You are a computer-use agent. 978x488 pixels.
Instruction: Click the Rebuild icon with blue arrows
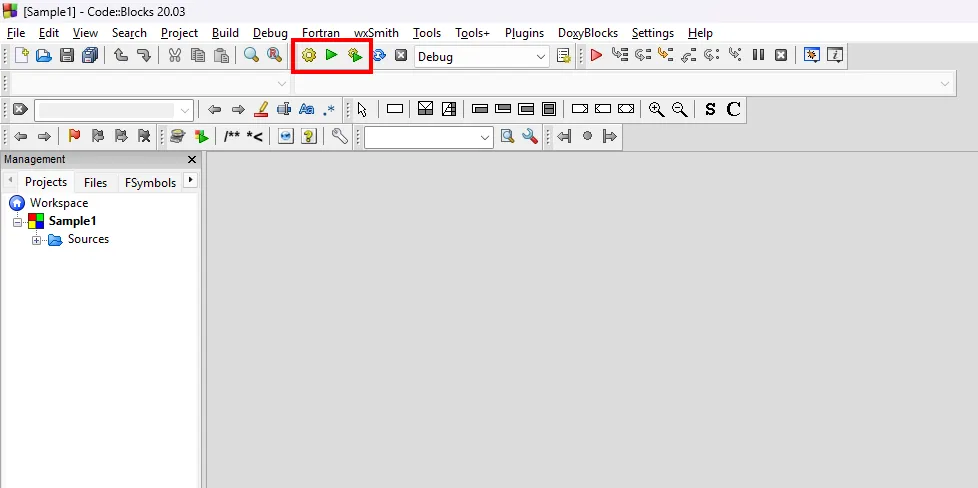(379, 56)
